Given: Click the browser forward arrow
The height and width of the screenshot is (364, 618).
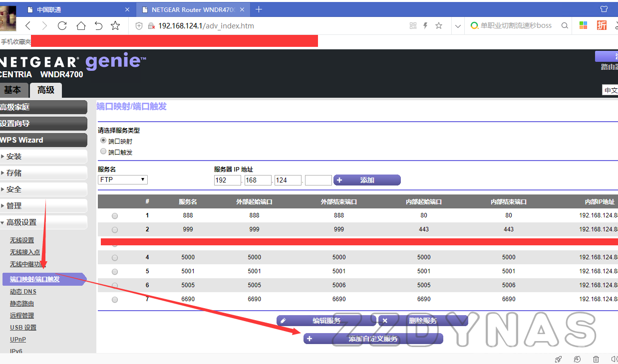Looking at the screenshot, I should coord(44,25).
